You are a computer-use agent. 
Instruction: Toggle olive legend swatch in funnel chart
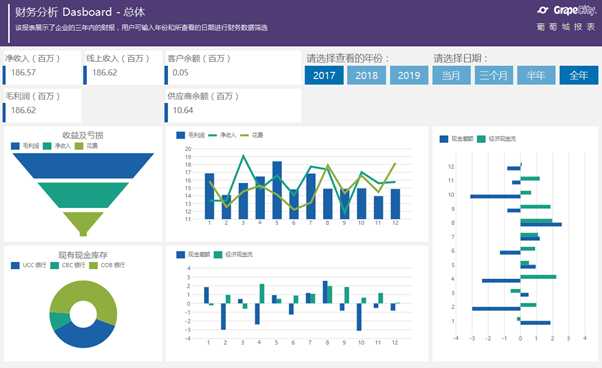79,146
